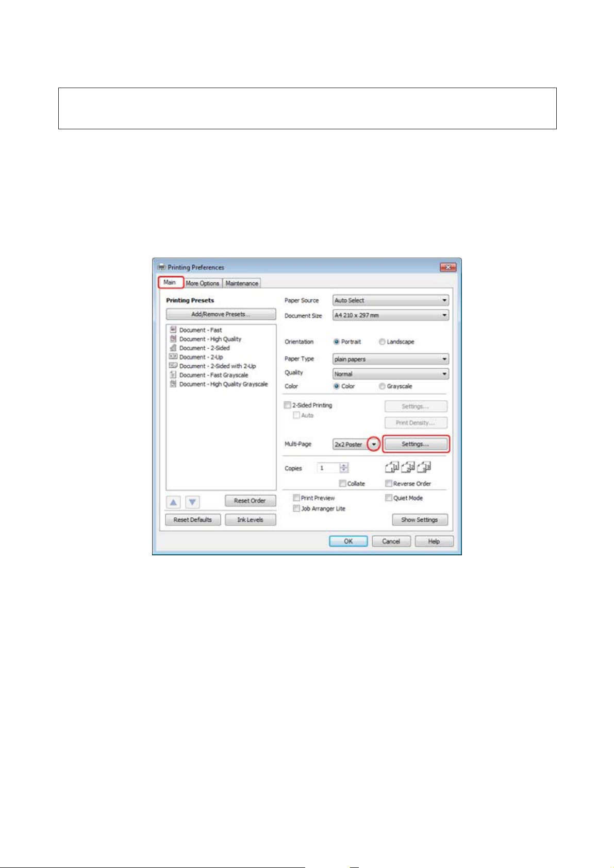
Task: Click Show Settings button
Action: [420, 520]
